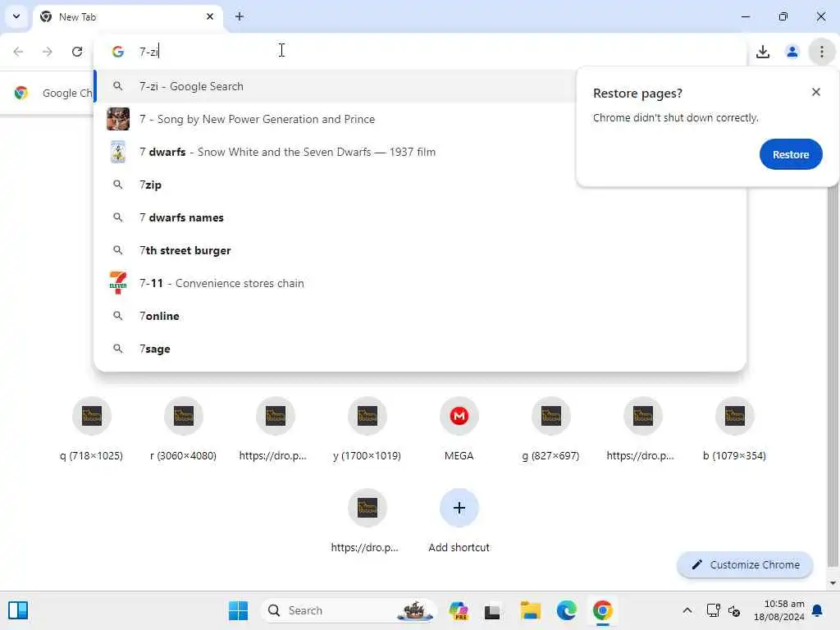Click the browser forward arrow
840x630 pixels.
[48, 52]
